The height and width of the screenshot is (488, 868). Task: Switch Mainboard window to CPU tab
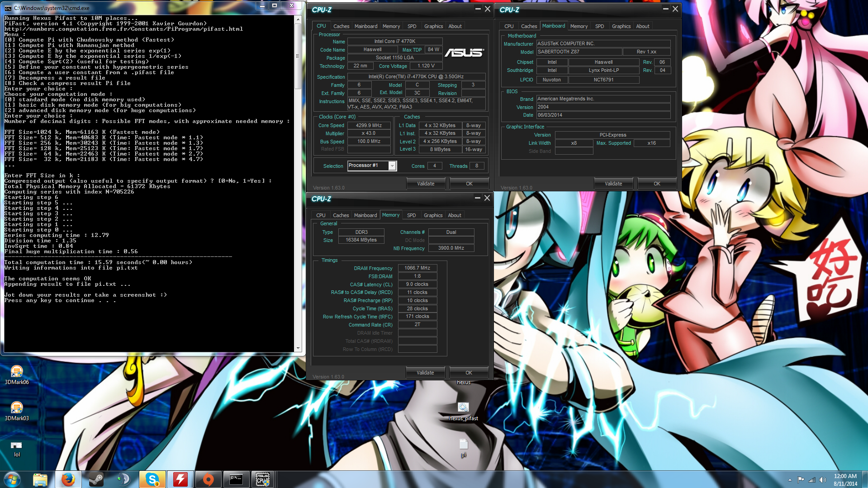tap(509, 26)
